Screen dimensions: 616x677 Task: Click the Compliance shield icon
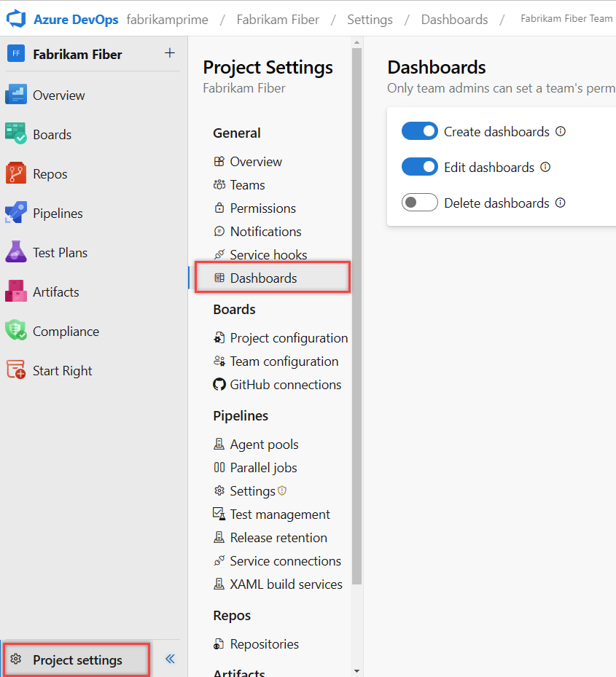point(16,331)
